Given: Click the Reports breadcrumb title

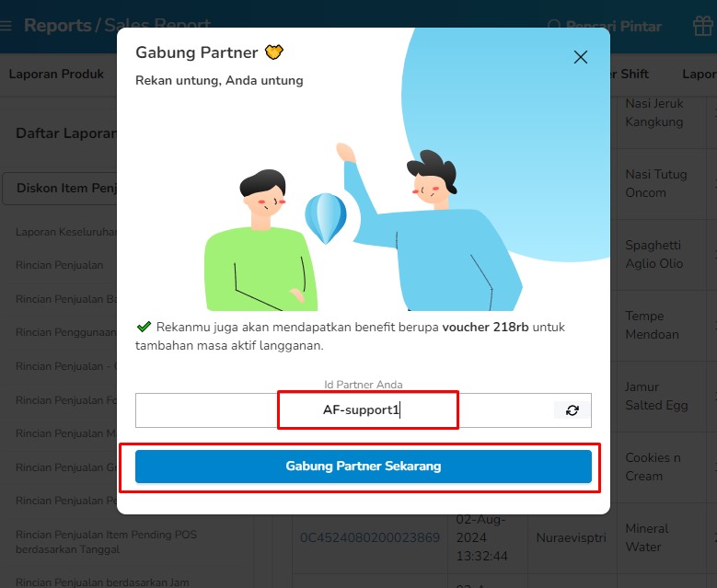Looking at the screenshot, I should coord(58,25).
